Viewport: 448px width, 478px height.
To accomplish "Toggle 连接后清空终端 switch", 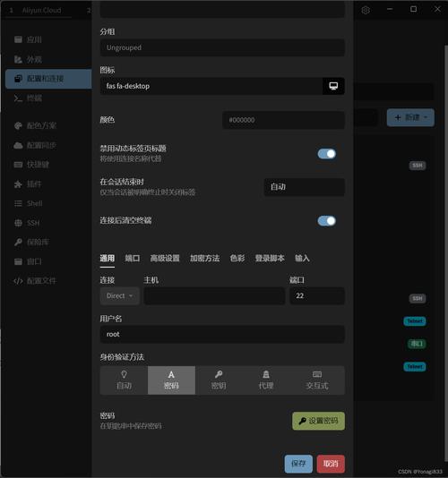I will pyautogui.click(x=326, y=221).
